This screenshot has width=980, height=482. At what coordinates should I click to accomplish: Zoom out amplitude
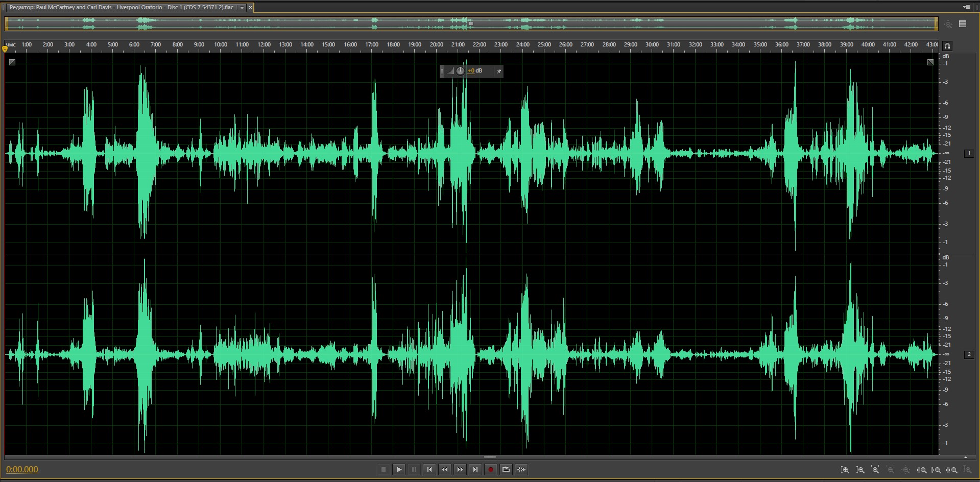click(x=861, y=470)
